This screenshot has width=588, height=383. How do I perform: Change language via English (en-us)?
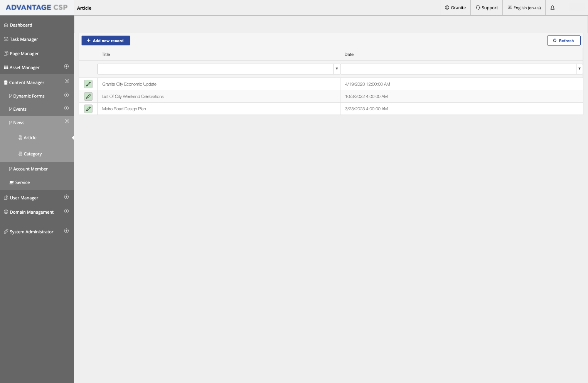[x=524, y=8]
